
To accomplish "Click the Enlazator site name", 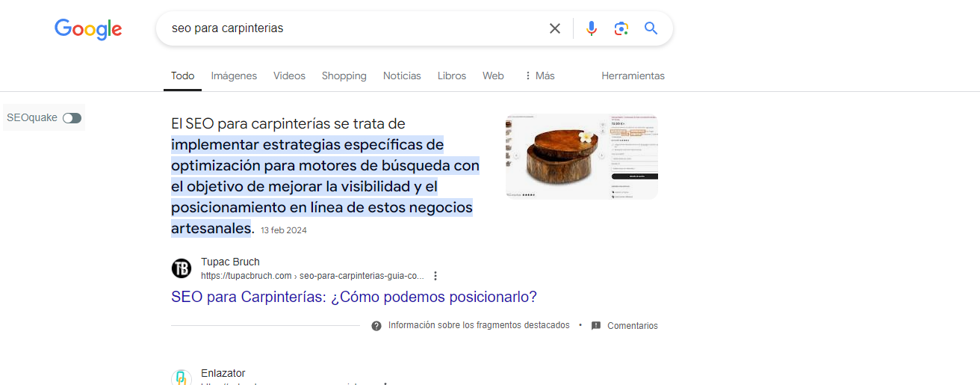I will [x=223, y=373].
